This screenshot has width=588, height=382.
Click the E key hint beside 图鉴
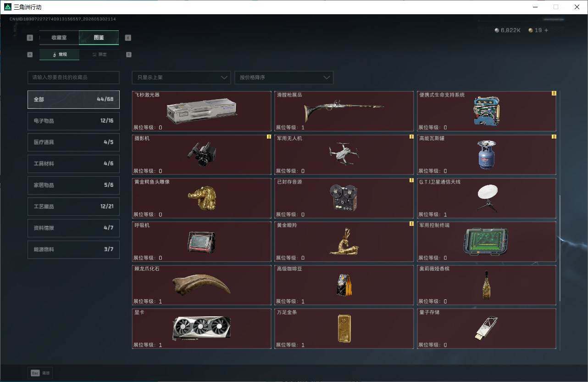point(128,38)
